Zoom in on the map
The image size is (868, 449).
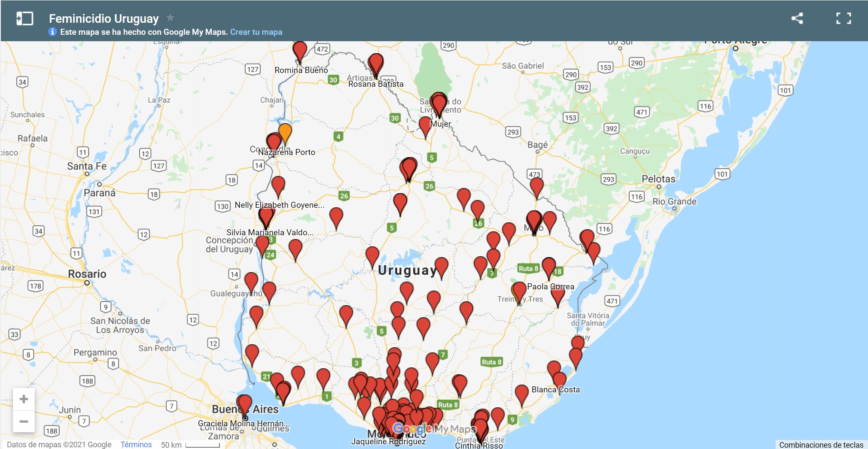click(x=24, y=399)
